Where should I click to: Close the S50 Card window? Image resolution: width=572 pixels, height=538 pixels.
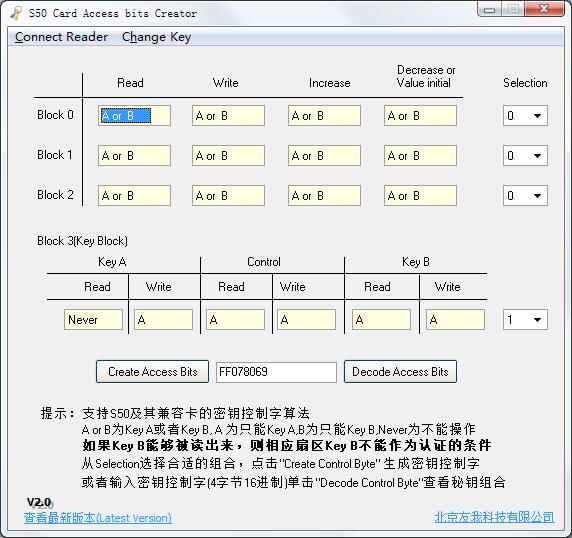[544, 9]
